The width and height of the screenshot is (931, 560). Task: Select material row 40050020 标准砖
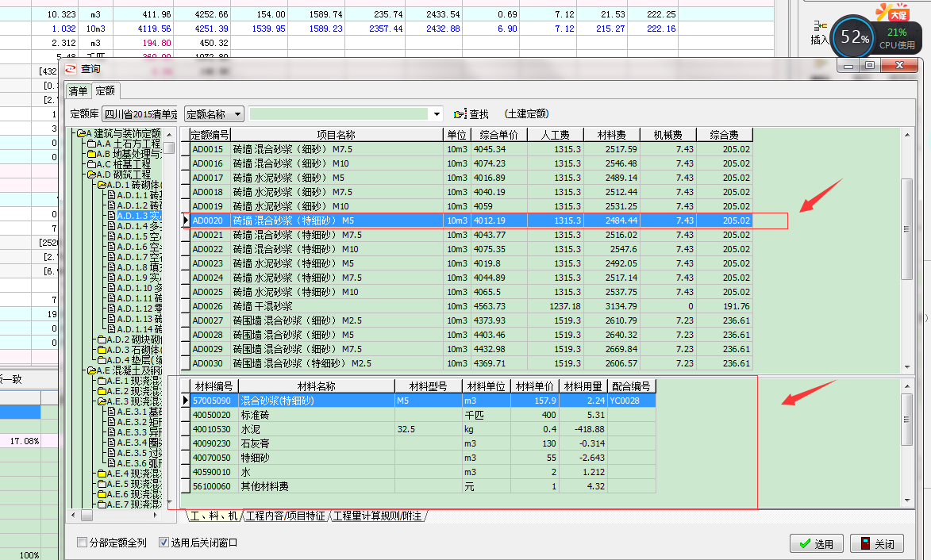coord(423,415)
